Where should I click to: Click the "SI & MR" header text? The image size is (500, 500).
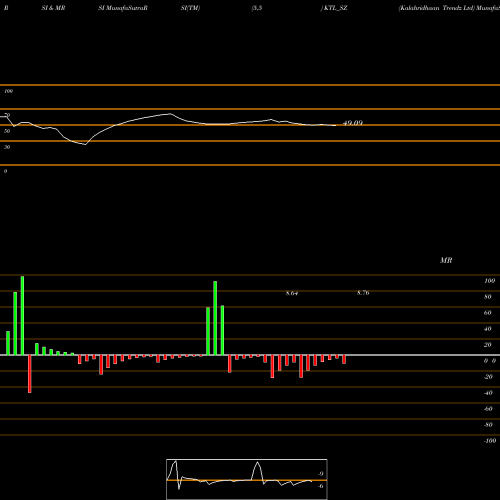coord(53,8)
